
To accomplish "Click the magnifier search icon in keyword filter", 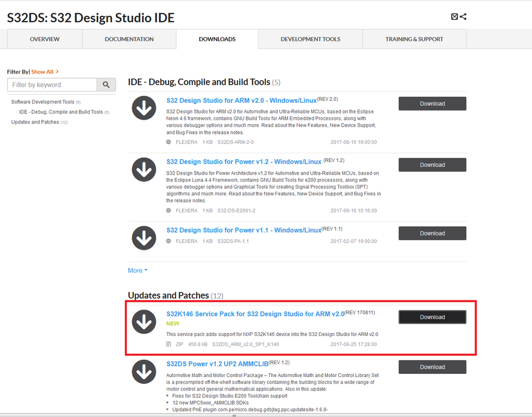I will [x=106, y=85].
